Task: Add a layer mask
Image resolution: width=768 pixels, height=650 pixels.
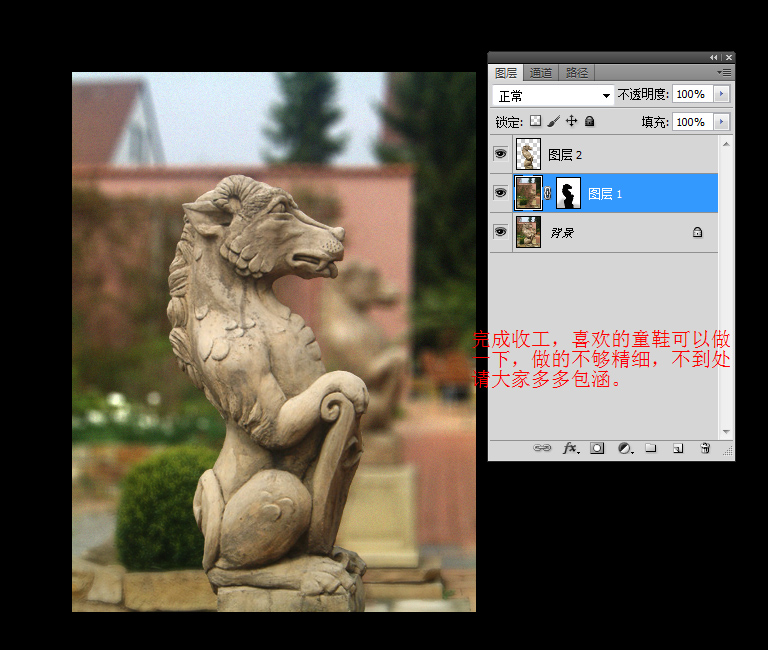Action: click(x=597, y=448)
